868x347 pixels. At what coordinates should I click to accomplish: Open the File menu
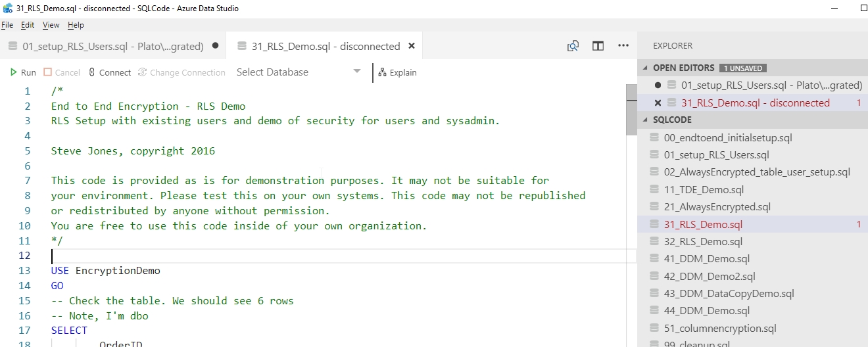pyautogui.click(x=7, y=25)
